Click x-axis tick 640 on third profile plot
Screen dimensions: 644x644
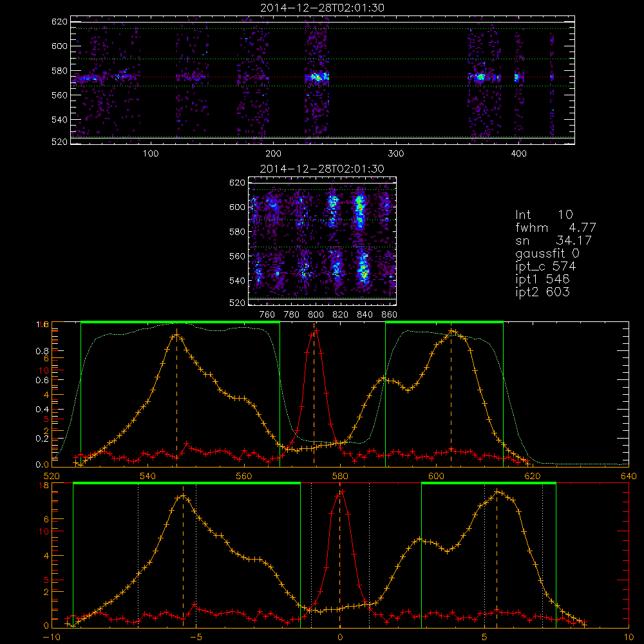pyautogui.click(x=629, y=477)
